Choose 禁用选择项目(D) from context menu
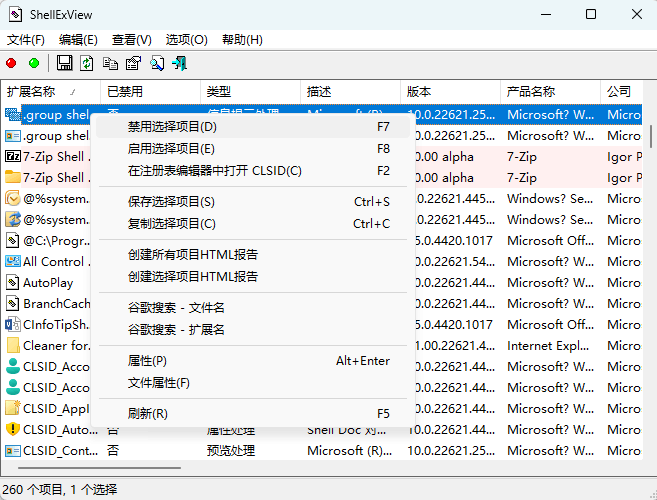The height and width of the screenshot is (500, 657). (172, 127)
